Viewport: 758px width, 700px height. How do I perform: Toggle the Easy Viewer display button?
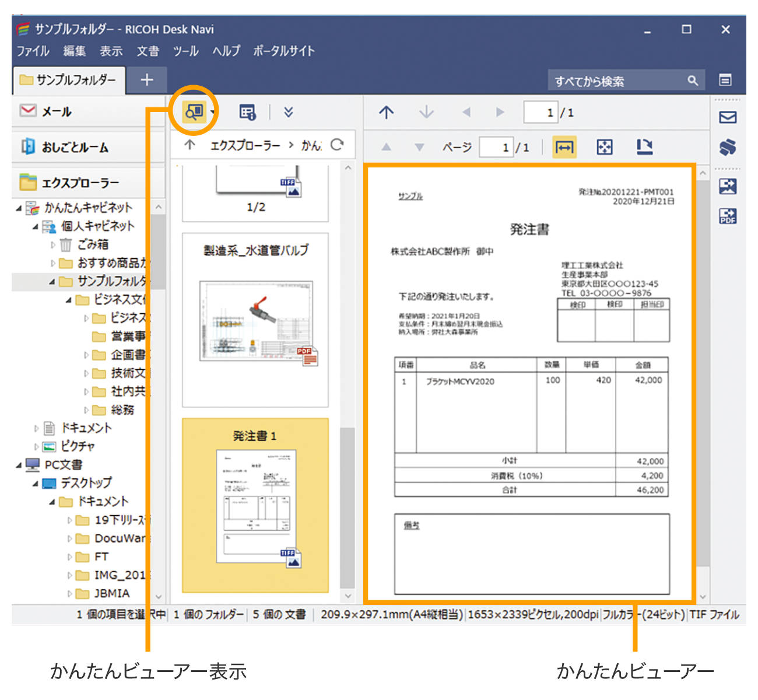click(x=194, y=111)
